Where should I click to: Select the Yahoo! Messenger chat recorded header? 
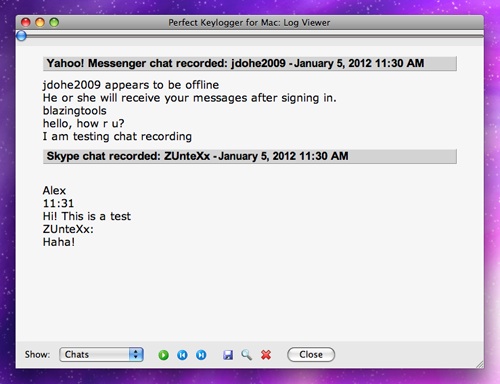(x=250, y=63)
